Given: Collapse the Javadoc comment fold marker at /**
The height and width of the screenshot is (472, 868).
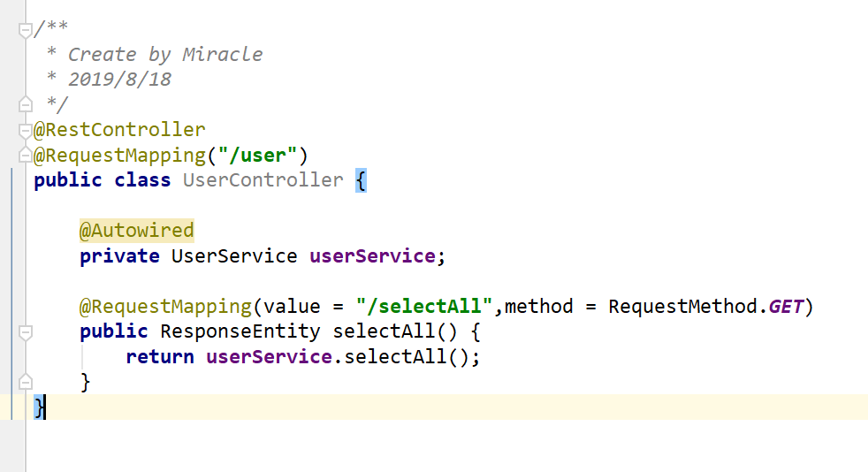Looking at the screenshot, I should coord(26,30).
